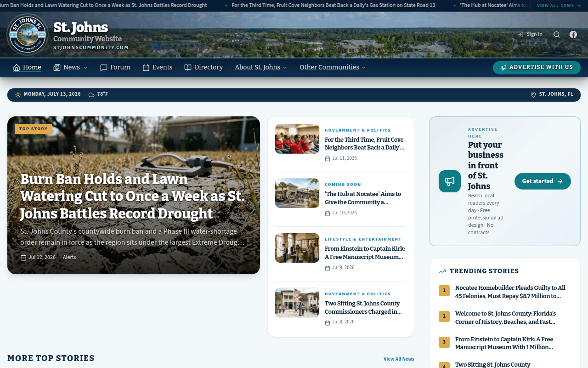The width and height of the screenshot is (588, 368).
Task: Click the megaphone icon in Advertise With Us
Action: click(503, 68)
